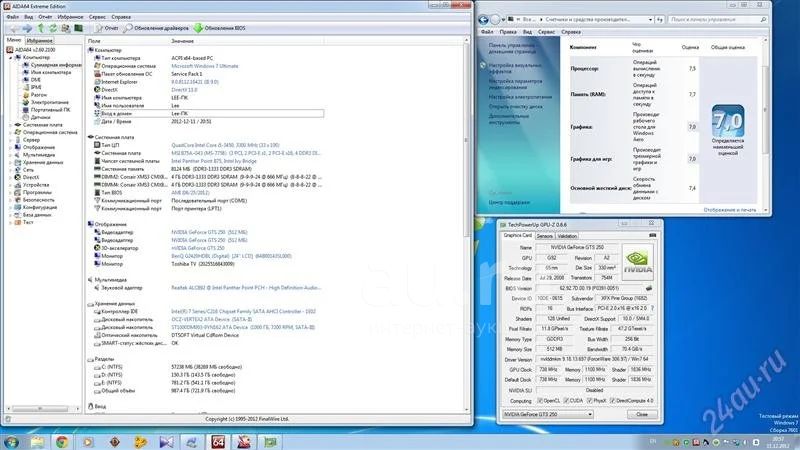This screenshot has width=800, height=450.
Task: Click the GPU-Z screenshot camera icon
Action: coord(653,235)
